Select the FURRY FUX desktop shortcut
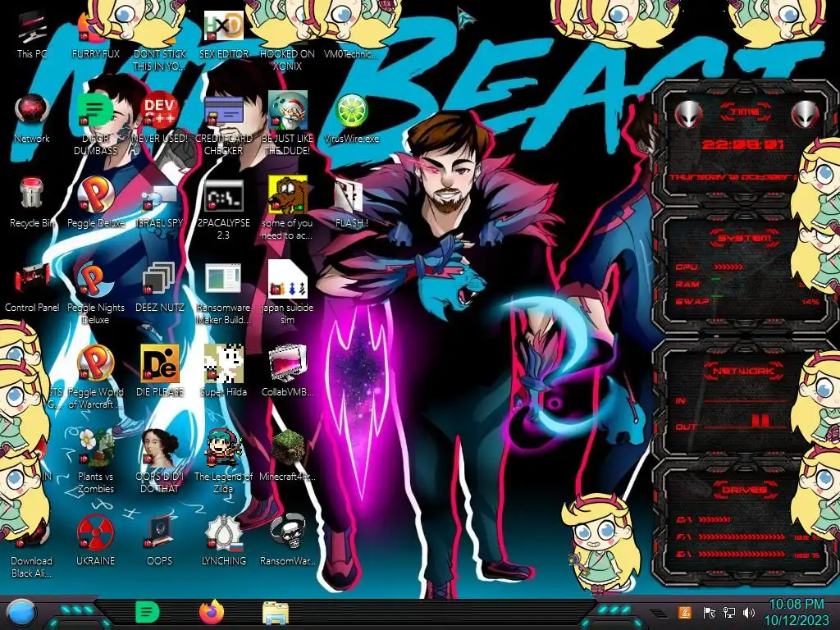Image resolution: width=840 pixels, height=630 pixels. [95, 34]
